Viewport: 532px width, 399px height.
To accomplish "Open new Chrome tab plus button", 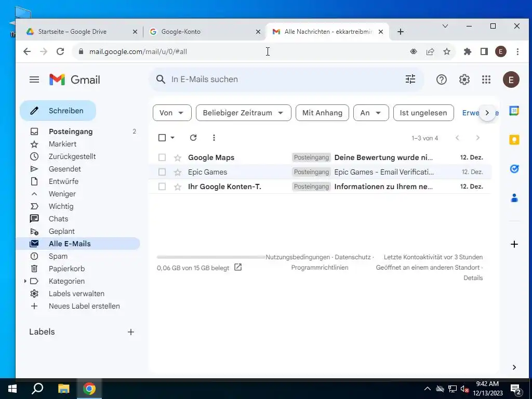I will (401, 32).
